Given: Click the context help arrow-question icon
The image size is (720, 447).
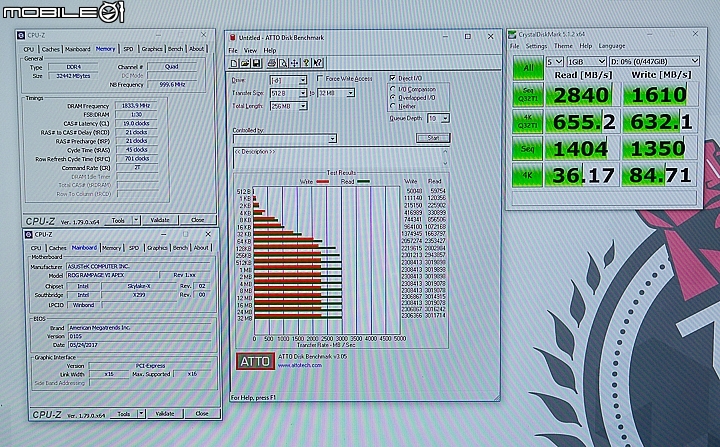Looking at the screenshot, I should click(318, 63).
